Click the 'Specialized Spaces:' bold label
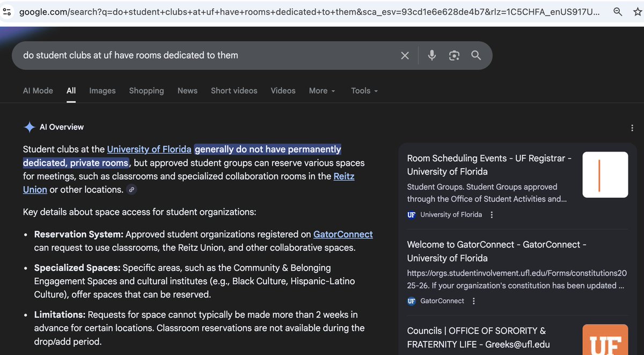Screen dimensions: 644x355 coord(77,267)
